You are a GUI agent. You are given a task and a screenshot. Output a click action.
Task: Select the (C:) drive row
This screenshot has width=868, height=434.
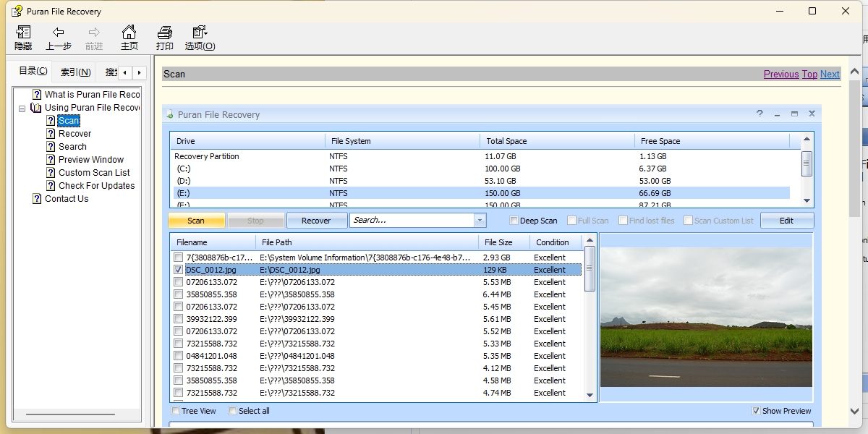click(x=480, y=169)
